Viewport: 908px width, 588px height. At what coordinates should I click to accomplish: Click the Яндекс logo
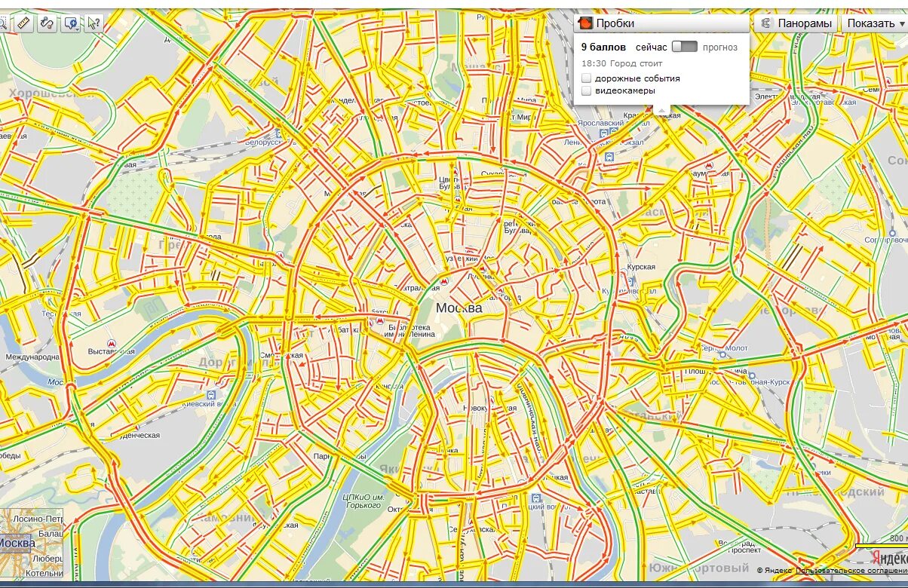click(x=890, y=557)
